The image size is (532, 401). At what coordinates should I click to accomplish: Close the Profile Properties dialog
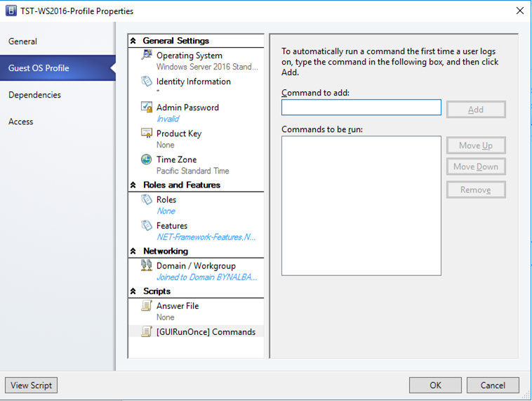tap(520, 11)
